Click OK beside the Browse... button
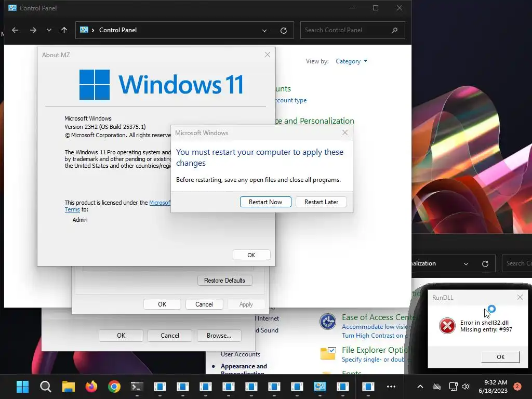Screen dimensions: 532x399 [x=121, y=336]
